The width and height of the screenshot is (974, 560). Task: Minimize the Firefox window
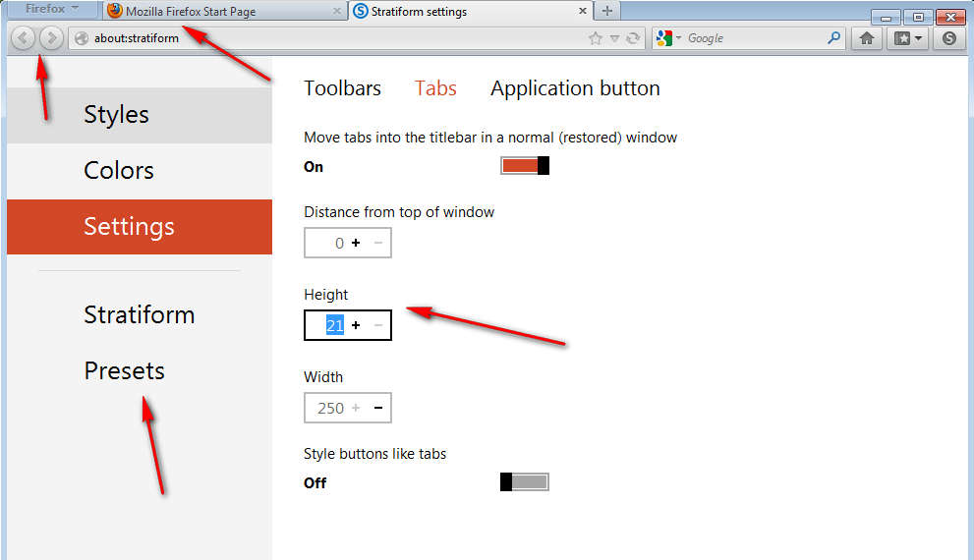click(886, 17)
